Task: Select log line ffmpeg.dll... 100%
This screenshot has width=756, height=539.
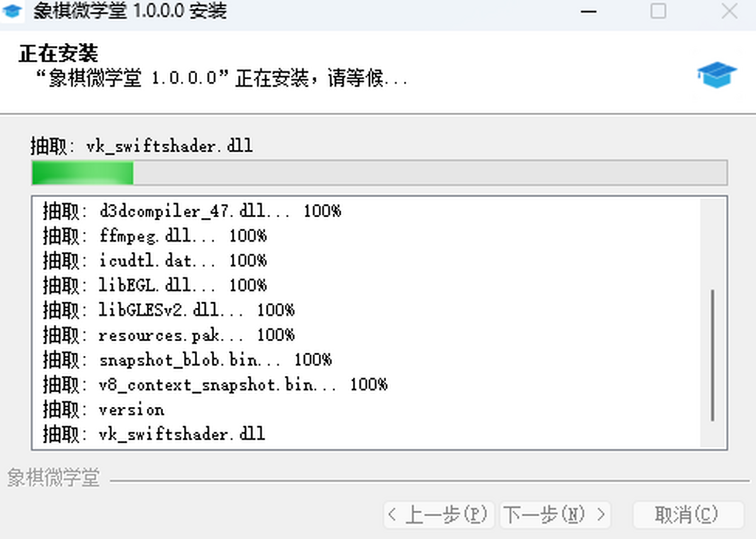Action: point(155,235)
